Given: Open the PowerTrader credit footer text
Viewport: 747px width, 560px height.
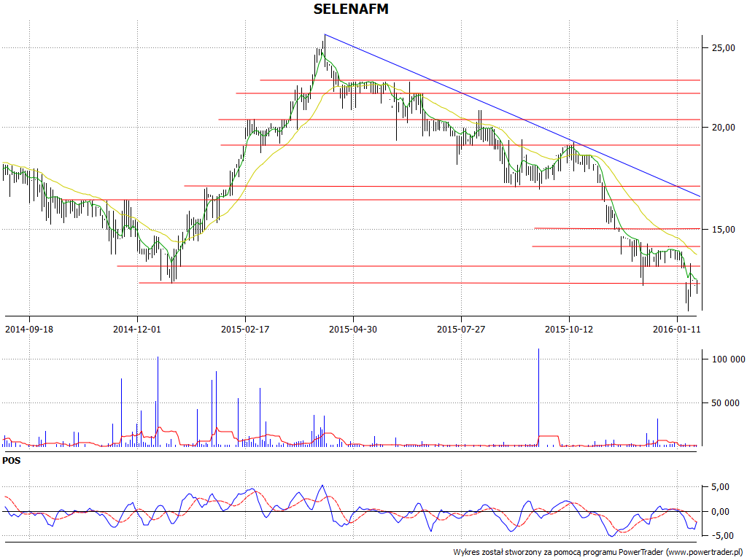Looking at the screenshot, I should click(598, 553).
